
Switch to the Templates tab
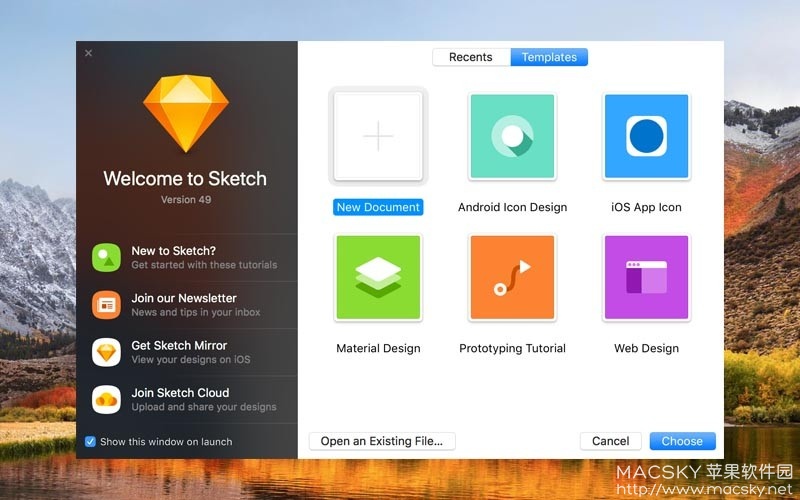(x=549, y=57)
